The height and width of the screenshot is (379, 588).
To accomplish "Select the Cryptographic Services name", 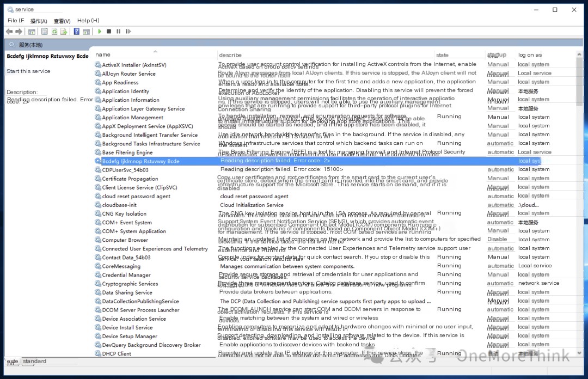I will pos(130,284).
